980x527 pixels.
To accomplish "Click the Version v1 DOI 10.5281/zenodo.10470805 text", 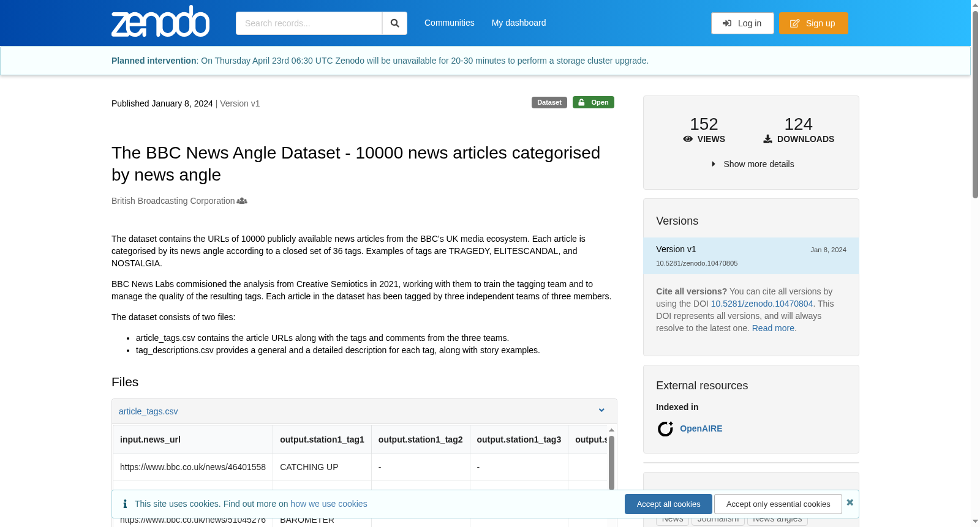I will pyautogui.click(x=696, y=263).
